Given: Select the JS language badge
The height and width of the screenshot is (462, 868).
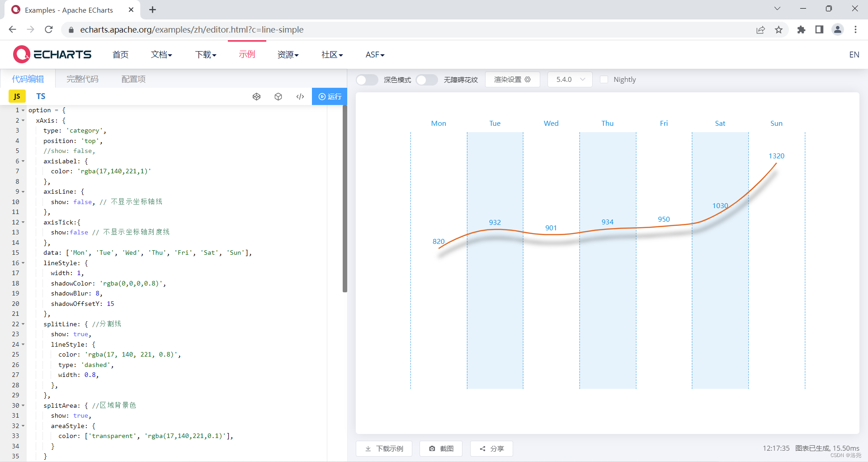Looking at the screenshot, I should click(x=17, y=96).
